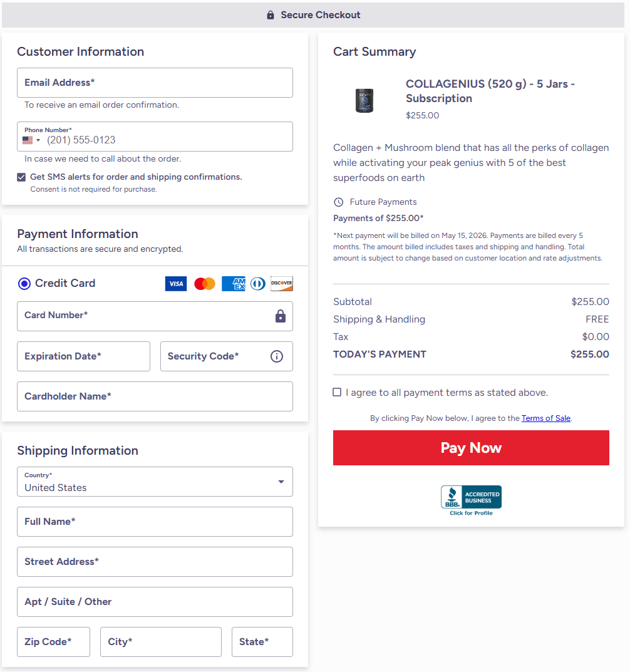Click the card number lock icon
Image resolution: width=630 pixels, height=672 pixels.
click(x=281, y=316)
